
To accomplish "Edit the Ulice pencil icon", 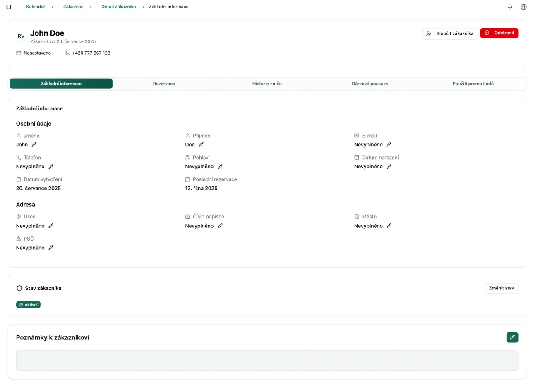I will tap(51, 226).
